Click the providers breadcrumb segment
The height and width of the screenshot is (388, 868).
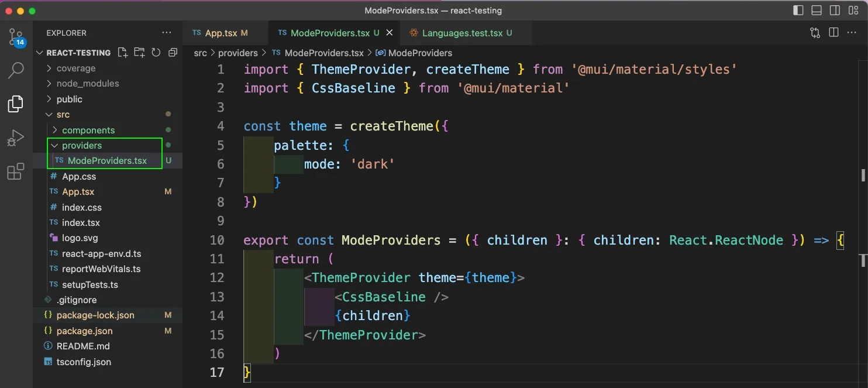pos(238,53)
